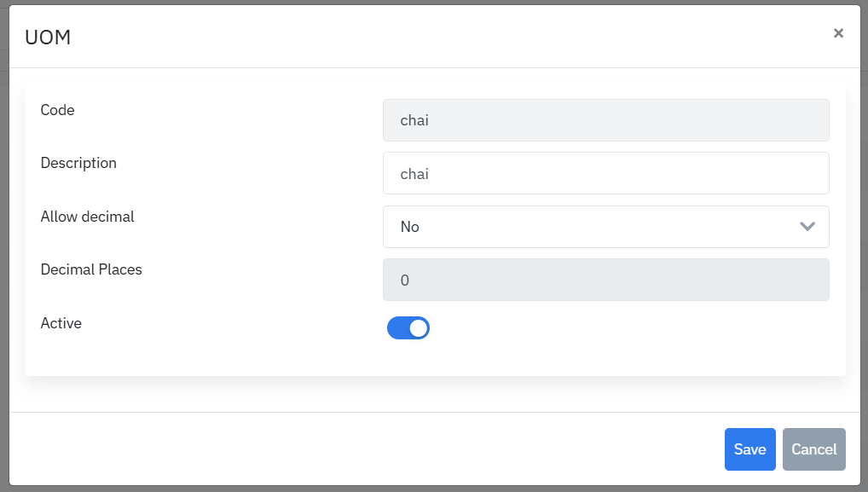The width and height of the screenshot is (868, 492).
Task: Open the Allow decimal dropdown
Action: [x=605, y=227]
